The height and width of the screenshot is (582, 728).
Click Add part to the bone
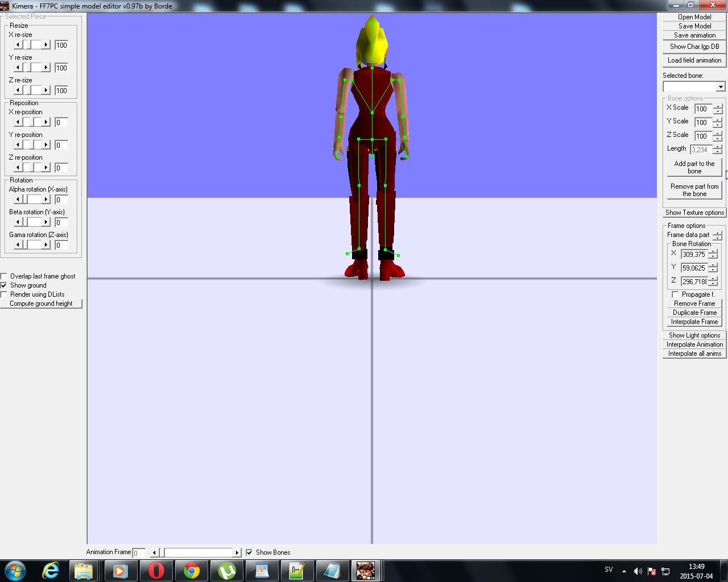click(x=694, y=167)
